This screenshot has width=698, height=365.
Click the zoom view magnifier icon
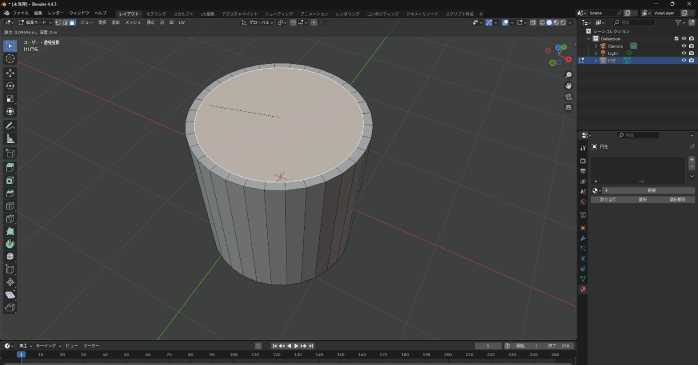[568, 75]
